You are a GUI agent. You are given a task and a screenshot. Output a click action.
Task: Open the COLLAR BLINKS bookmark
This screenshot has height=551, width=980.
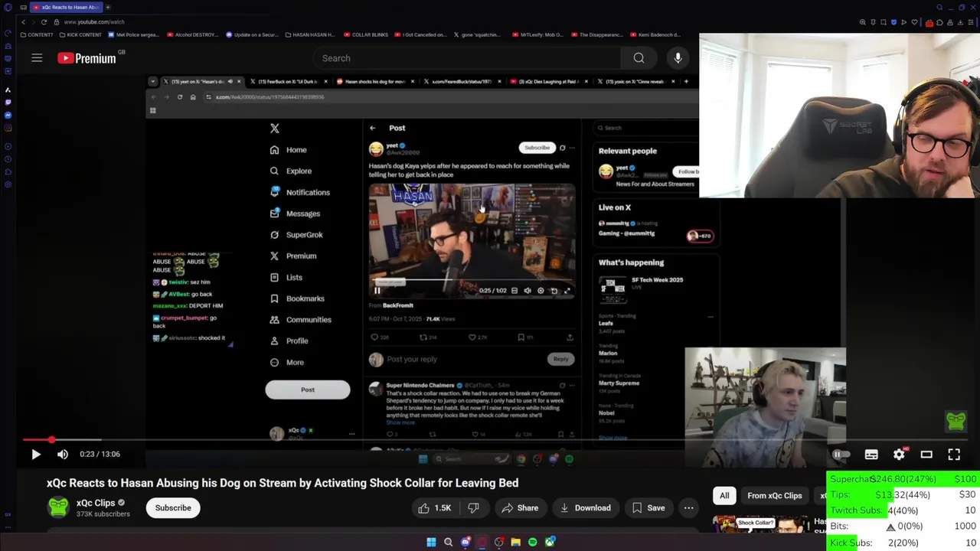pos(366,34)
